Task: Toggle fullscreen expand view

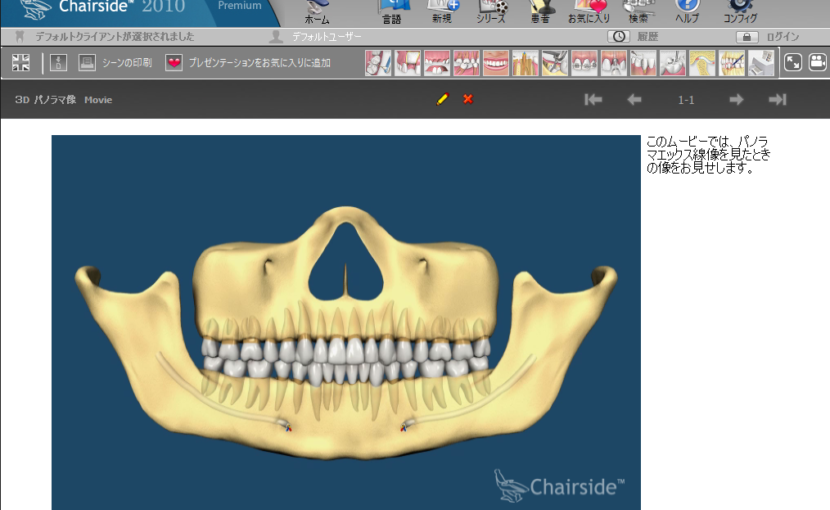Action: (x=792, y=63)
